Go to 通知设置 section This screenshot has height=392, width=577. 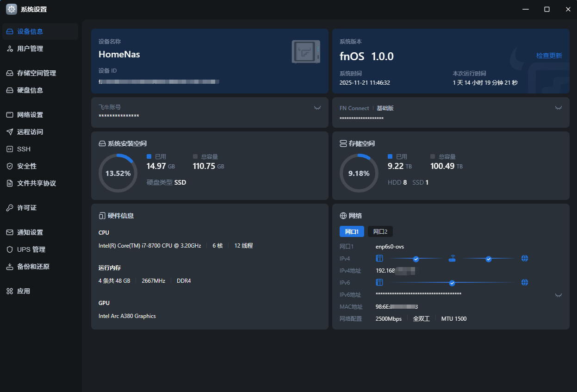coord(30,233)
